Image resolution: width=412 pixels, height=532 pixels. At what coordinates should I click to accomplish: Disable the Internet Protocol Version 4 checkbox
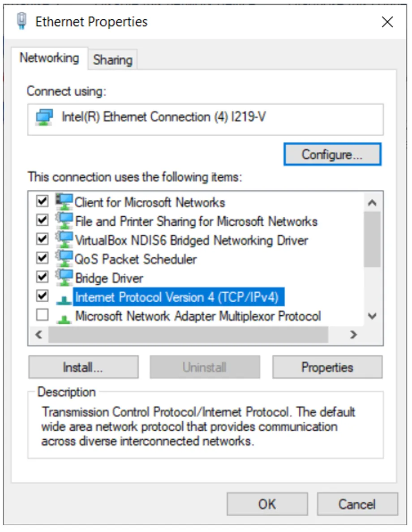42,296
